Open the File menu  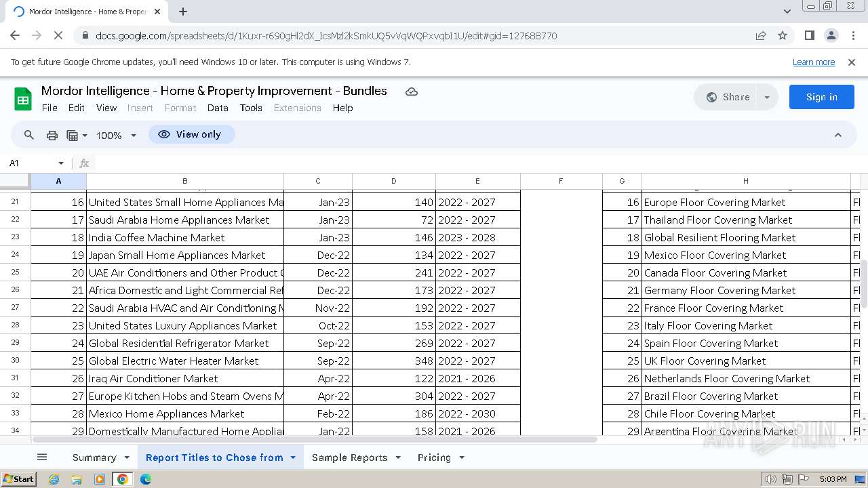click(50, 108)
